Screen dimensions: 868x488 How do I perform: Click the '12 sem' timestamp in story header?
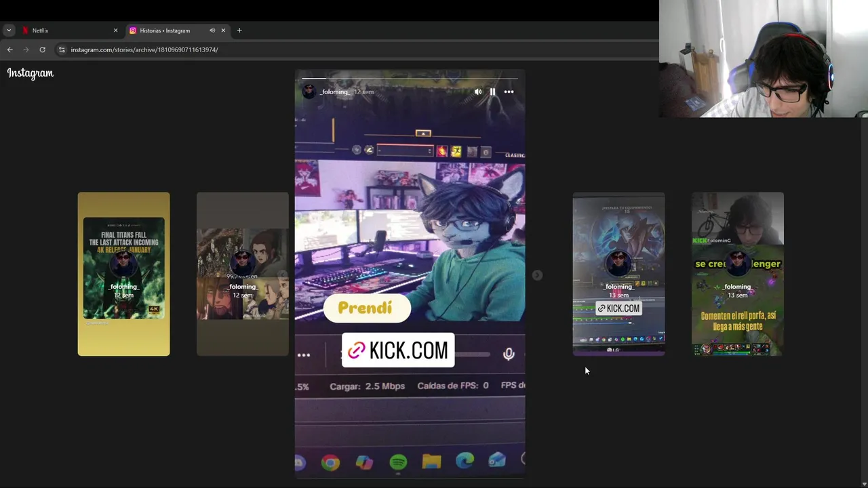(363, 91)
